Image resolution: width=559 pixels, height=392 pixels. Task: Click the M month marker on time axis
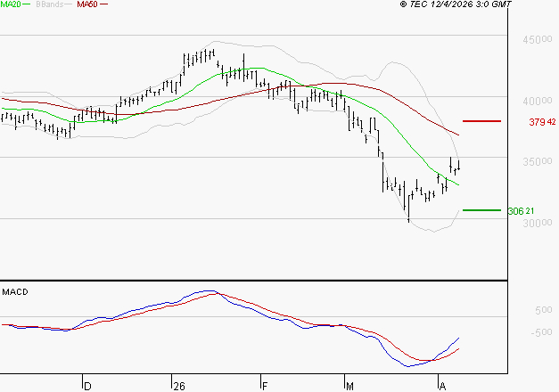point(349,387)
